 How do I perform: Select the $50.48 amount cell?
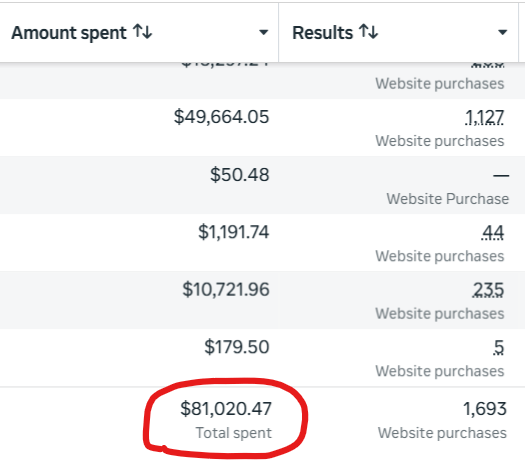click(240, 175)
